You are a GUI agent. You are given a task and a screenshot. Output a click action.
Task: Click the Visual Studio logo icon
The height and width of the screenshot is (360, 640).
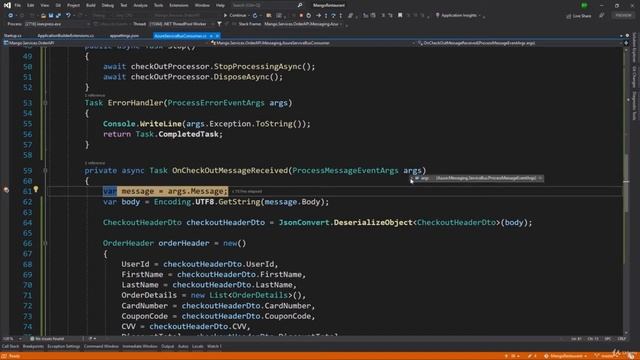[x=7, y=5]
